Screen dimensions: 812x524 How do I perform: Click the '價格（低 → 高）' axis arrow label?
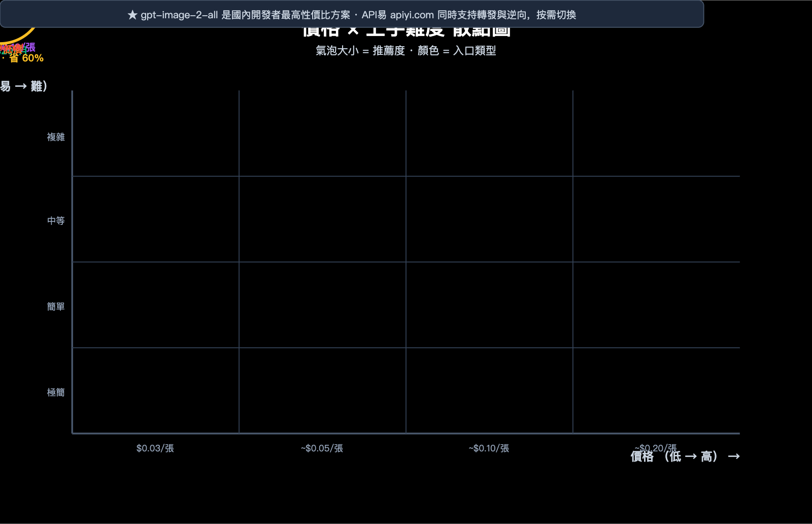click(x=685, y=456)
